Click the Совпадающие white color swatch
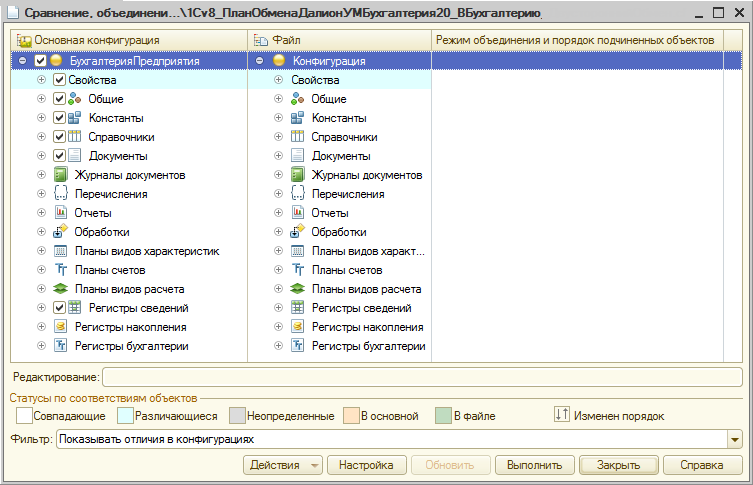753x485 pixels. [x=24, y=415]
